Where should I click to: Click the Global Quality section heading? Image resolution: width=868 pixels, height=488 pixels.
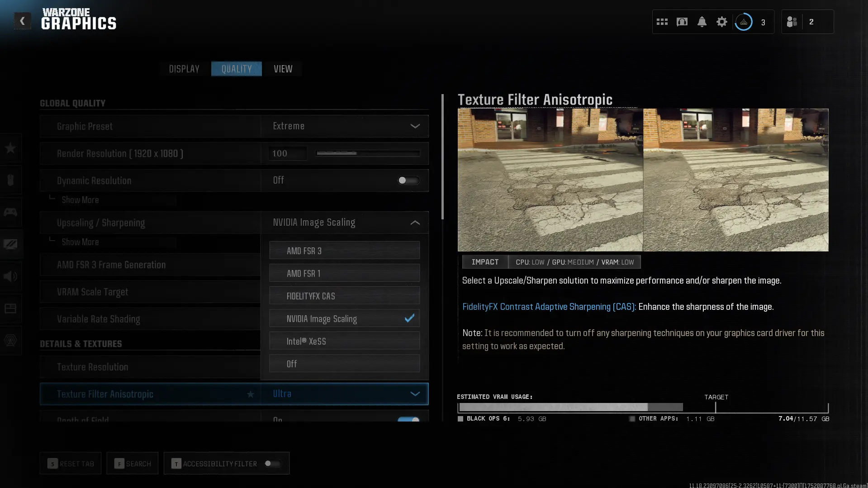(x=72, y=103)
